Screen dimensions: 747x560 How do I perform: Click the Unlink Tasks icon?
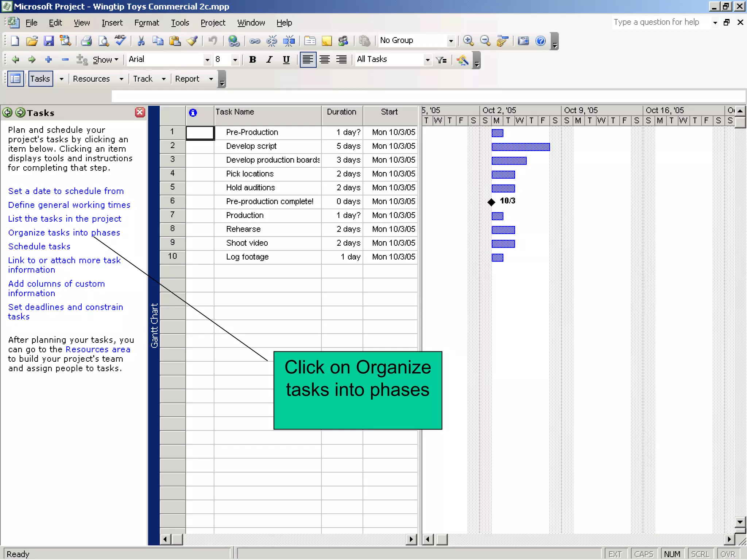coord(272,41)
